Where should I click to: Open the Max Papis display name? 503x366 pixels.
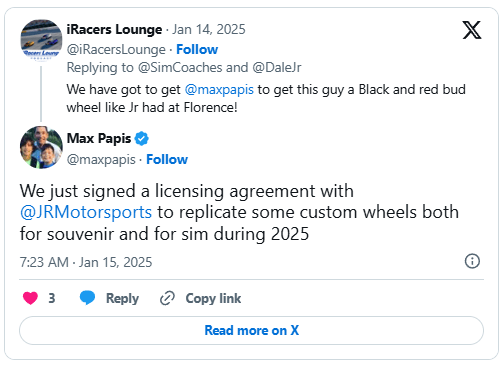tap(99, 138)
